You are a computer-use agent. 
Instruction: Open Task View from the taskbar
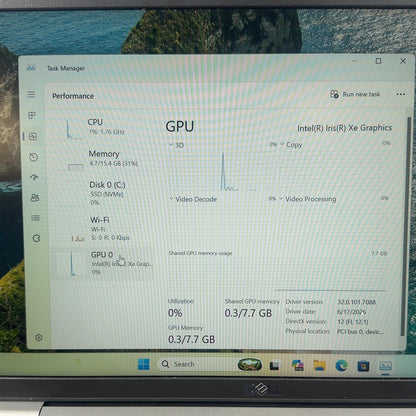274,366
